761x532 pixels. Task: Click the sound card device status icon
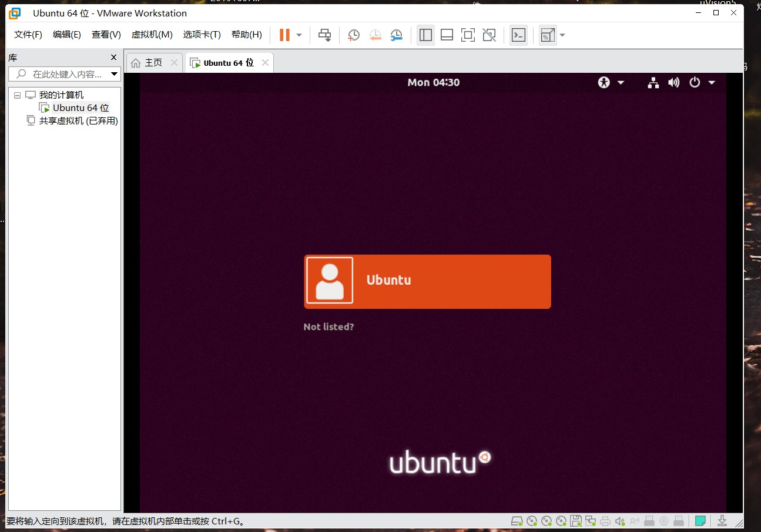(x=620, y=521)
